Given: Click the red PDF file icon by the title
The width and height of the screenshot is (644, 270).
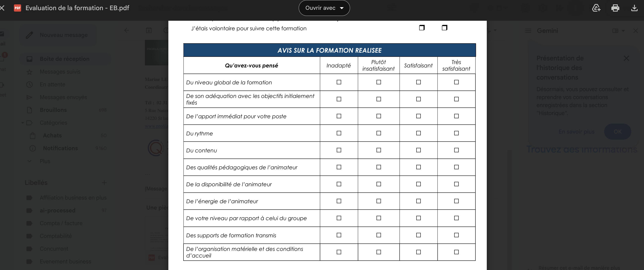Looking at the screenshot, I should (18, 8).
